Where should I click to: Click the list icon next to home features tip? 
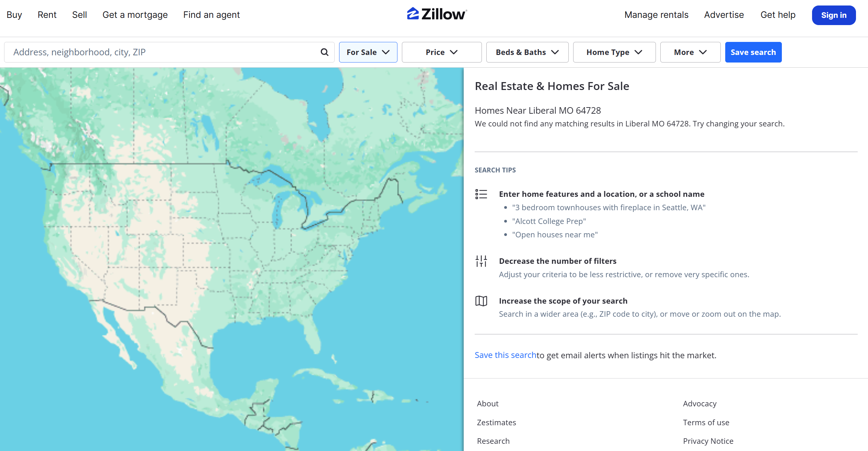click(x=481, y=194)
